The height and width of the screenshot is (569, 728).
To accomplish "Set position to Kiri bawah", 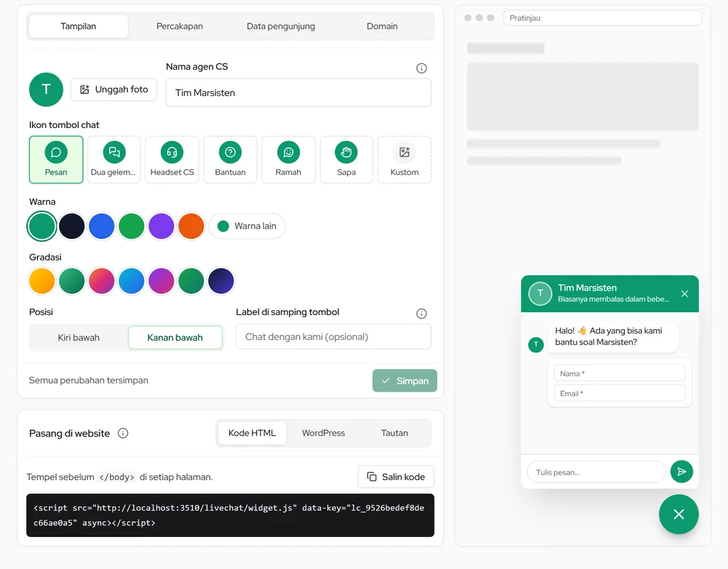I will coord(78,338).
